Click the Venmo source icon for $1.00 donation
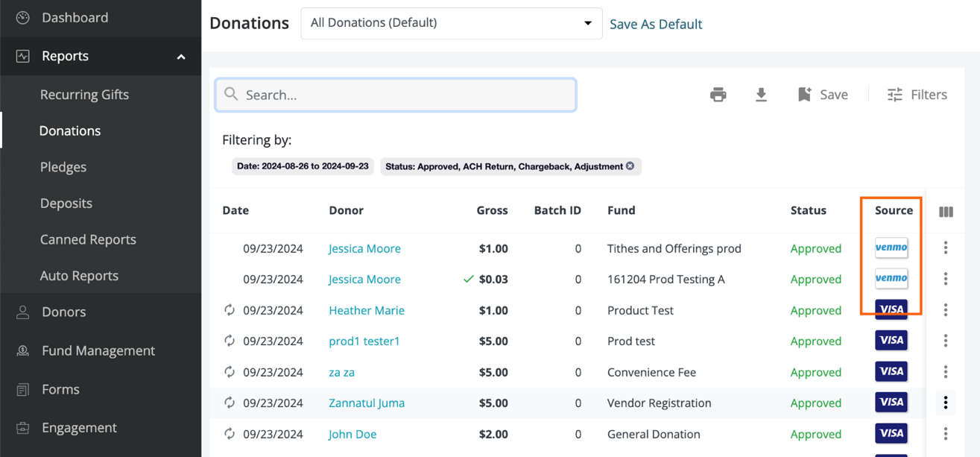 coord(891,248)
